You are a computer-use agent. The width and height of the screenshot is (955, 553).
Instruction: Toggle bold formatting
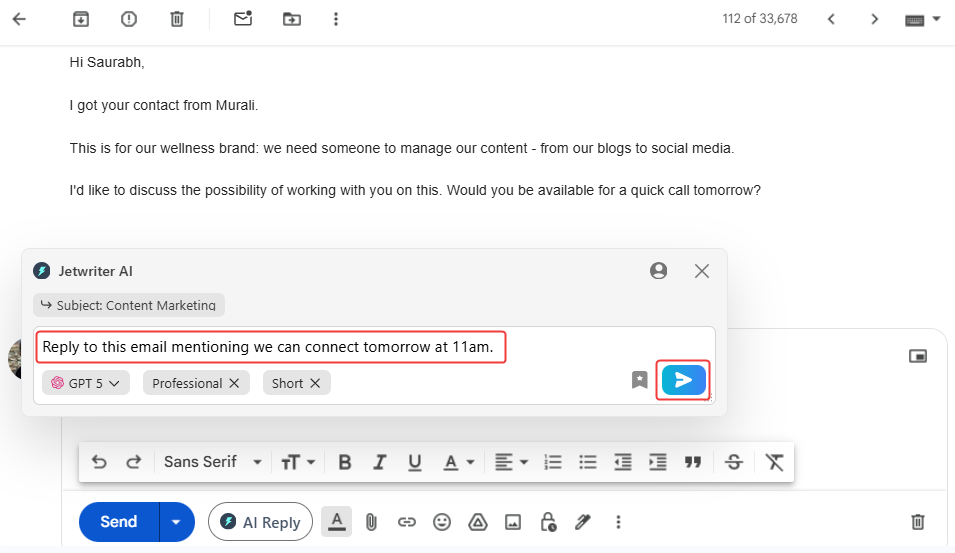[345, 462]
